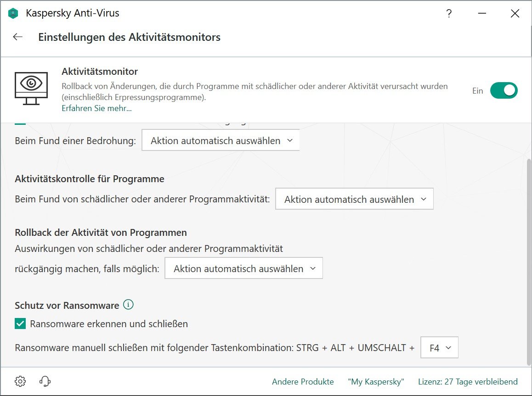Viewport: 532px width, 396px height.
Task: Open the "My Kaspersky" link
Action: (376, 382)
